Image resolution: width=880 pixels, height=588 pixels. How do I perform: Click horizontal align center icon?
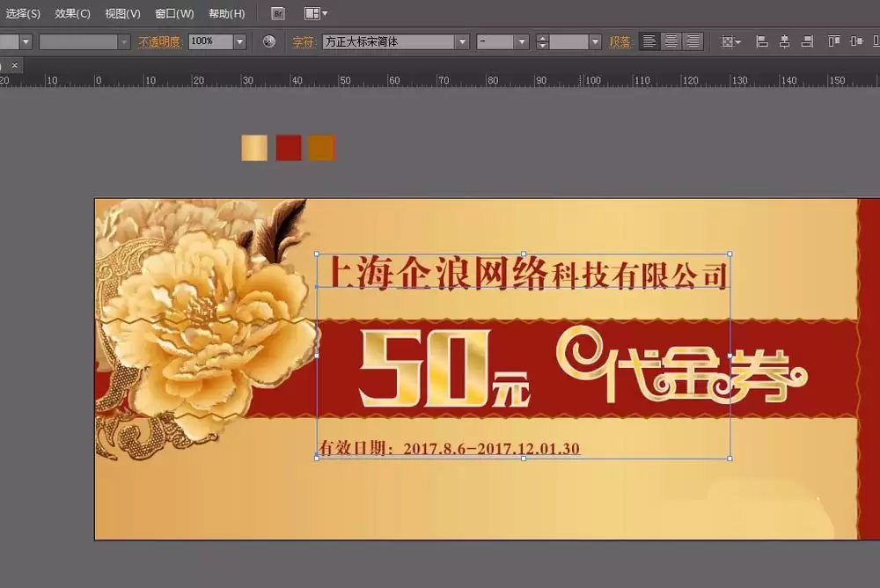pos(785,41)
